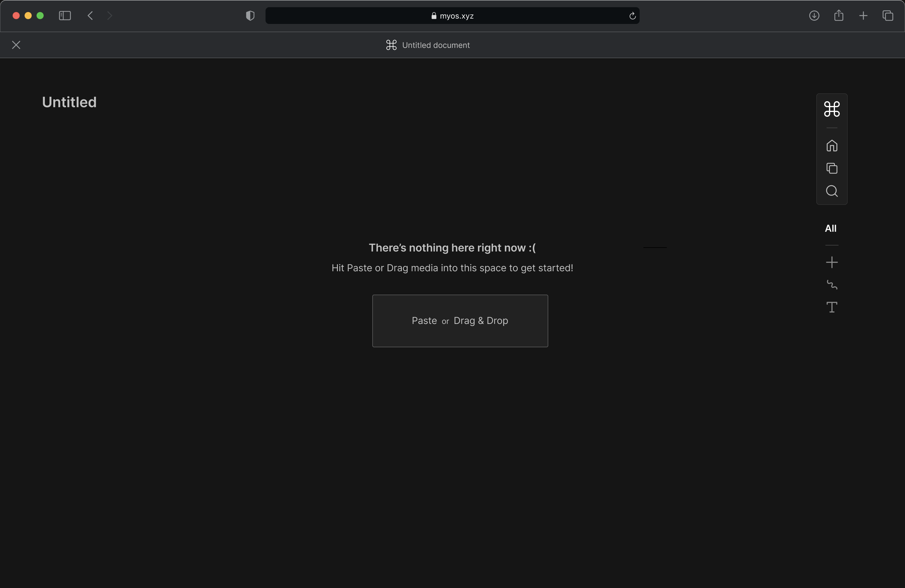Go to Home via house icon
Image resolution: width=905 pixels, height=588 pixels.
pyautogui.click(x=832, y=146)
